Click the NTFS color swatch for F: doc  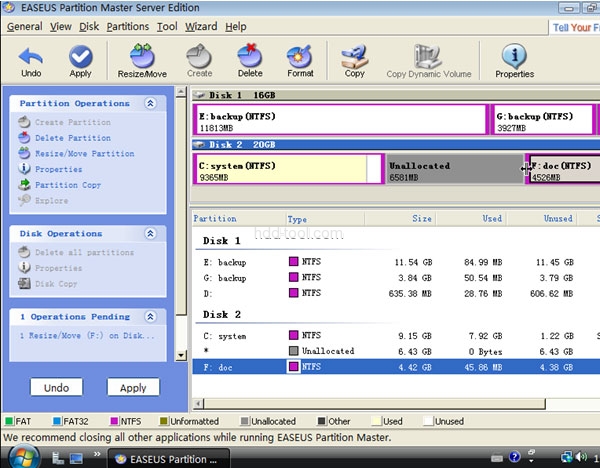[x=293, y=367]
